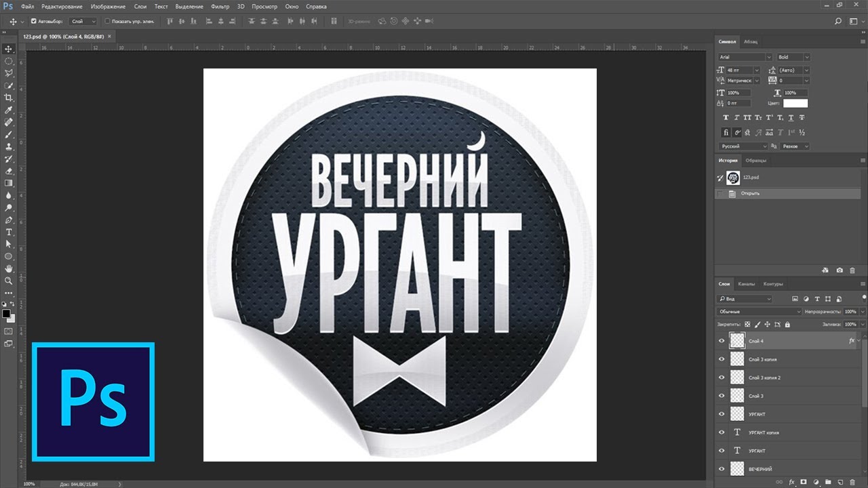868x488 pixels.
Task: Create new snapshot in History panel
Action: [x=840, y=270]
